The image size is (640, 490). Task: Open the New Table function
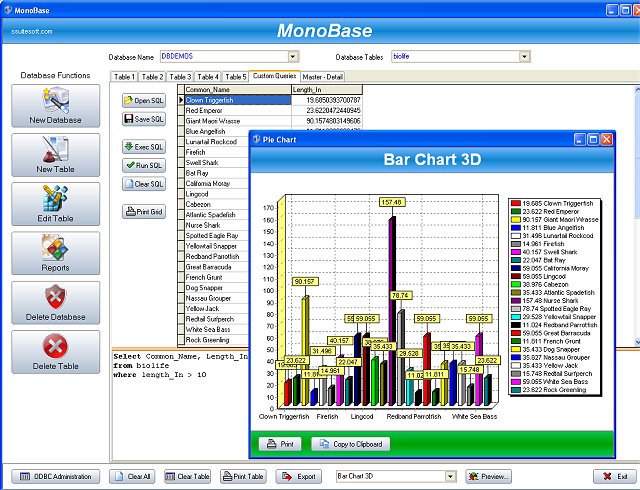click(x=56, y=155)
